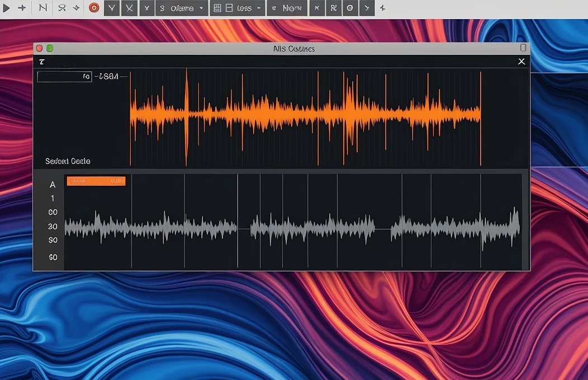Viewport: 588px width, 380px height.
Task: Toggle the split-view layout icon in toolbar
Action: coord(229,8)
